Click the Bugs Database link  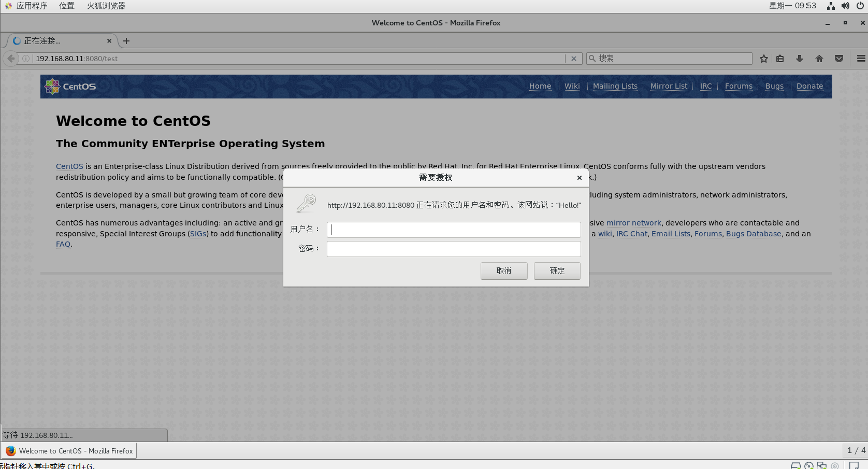click(754, 234)
